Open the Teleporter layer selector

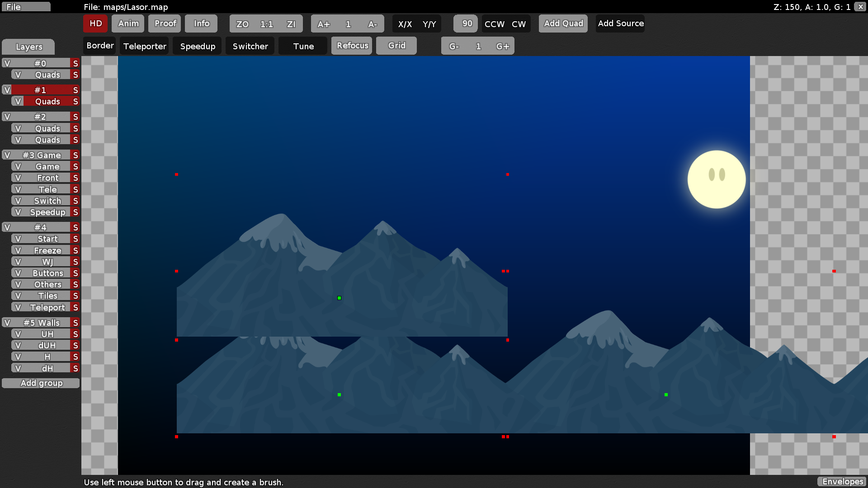[144, 46]
